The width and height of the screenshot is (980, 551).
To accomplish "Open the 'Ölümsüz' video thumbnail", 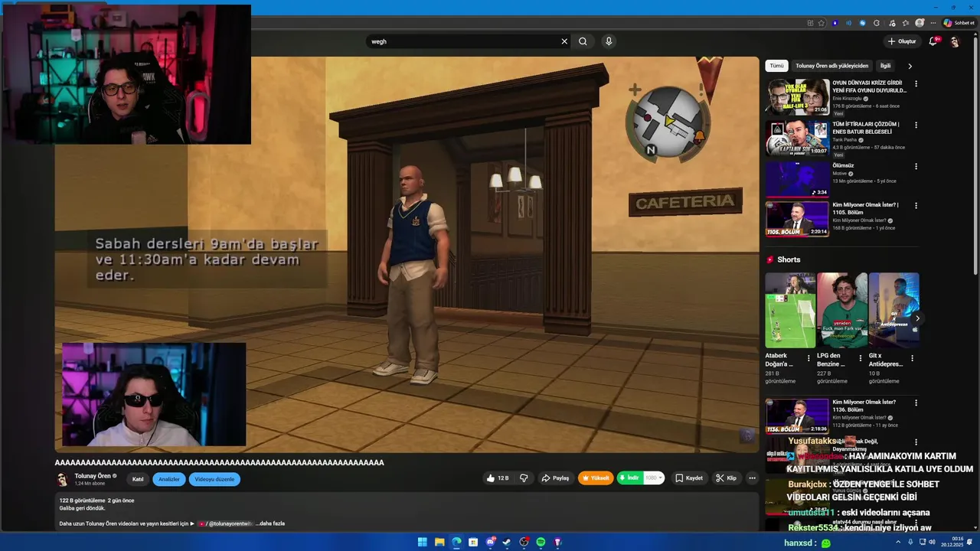I will [798, 179].
